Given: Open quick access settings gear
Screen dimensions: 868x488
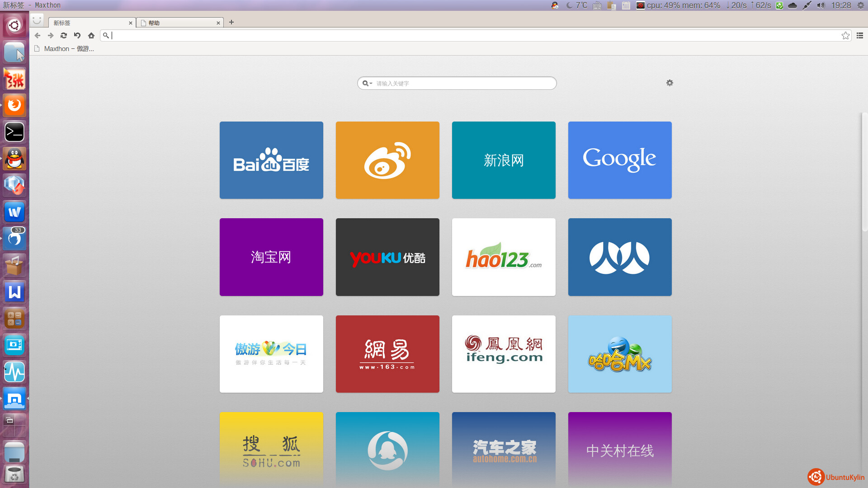Looking at the screenshot, I should (x=670, y=83).
